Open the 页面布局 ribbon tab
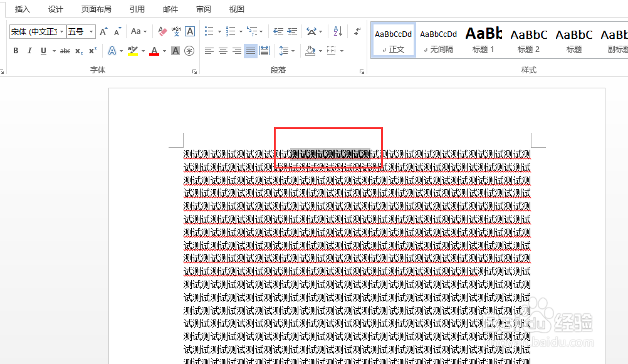This screenshot has height=364, width=628. [x=96, y=9]
